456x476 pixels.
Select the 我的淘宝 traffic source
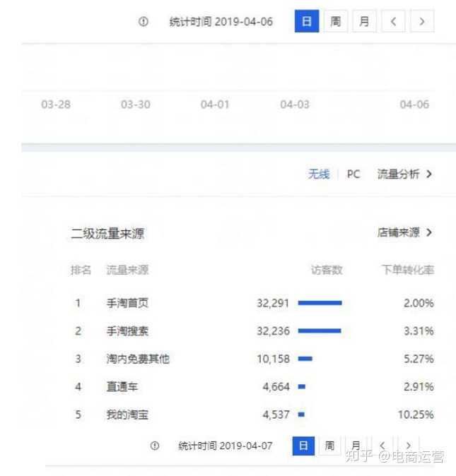127,415
